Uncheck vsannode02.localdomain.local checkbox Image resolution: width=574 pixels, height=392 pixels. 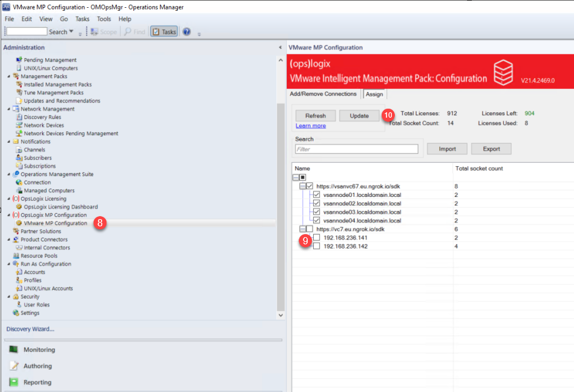coord(317,204)
